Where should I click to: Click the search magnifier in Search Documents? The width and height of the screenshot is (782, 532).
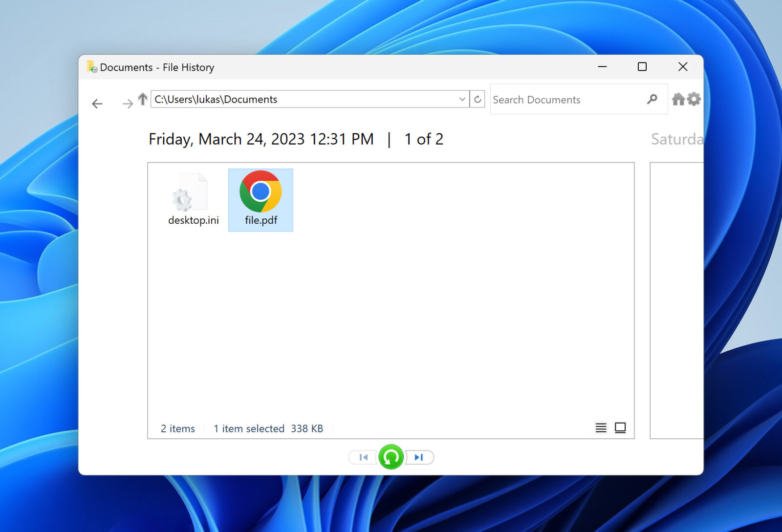[652, 99]
